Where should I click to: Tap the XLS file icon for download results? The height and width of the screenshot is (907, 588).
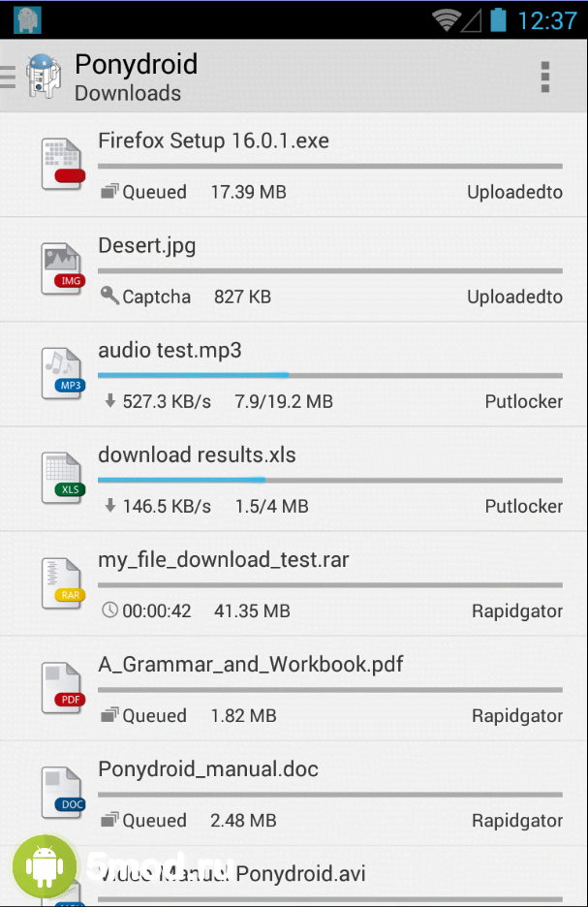click(x=63, y=478)
